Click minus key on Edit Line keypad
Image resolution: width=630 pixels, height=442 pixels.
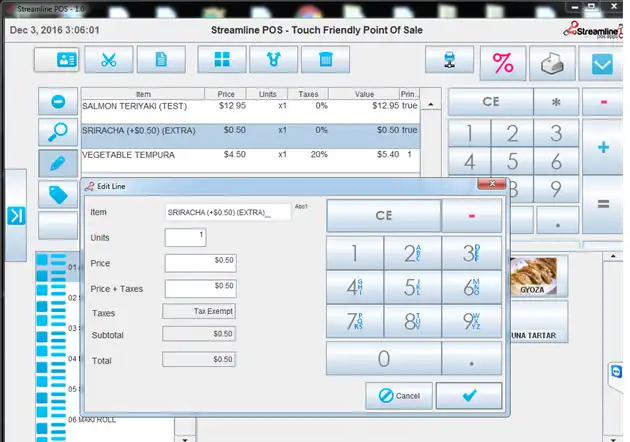pos(472,215)
